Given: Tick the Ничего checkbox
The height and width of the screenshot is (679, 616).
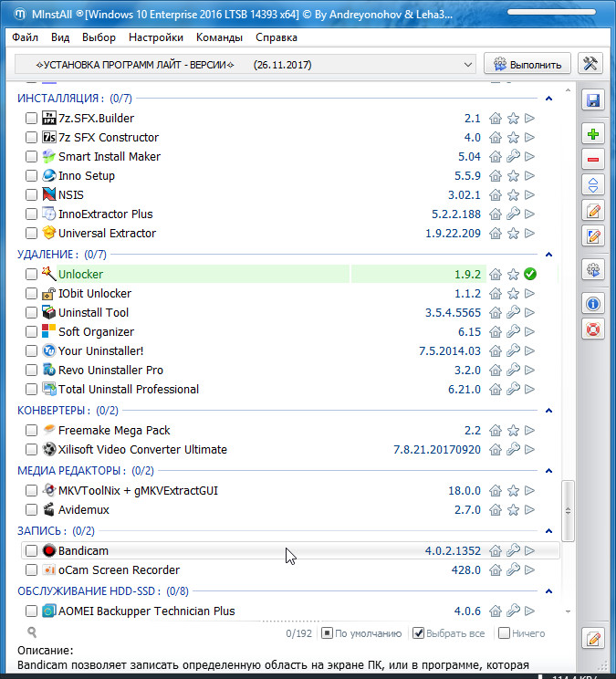Looking at the screenshot, I should point(504,633).
